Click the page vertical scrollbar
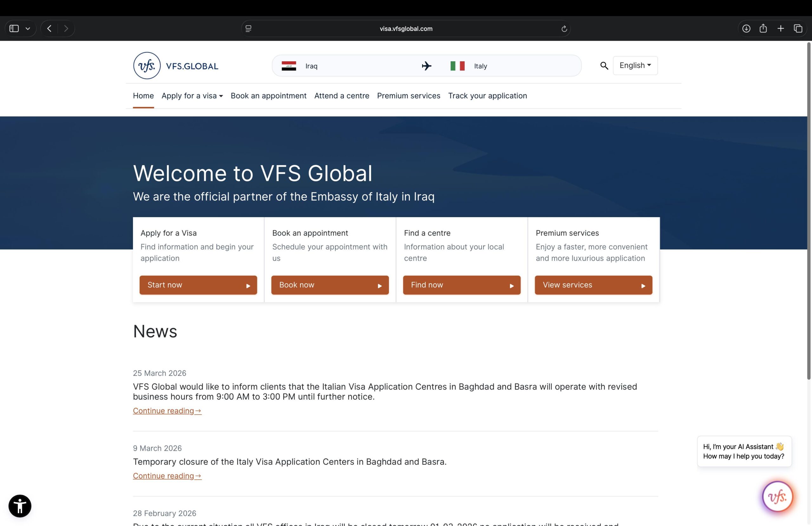The width and height of the screenshot is (812, 526). [x=809, y=211]
